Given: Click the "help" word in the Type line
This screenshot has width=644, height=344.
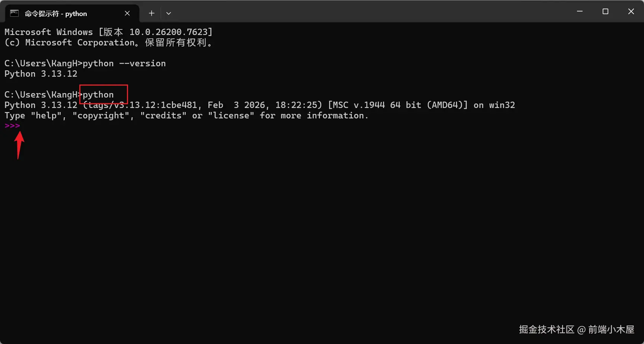Looking at the screenshot, I should click(x=46, y=115).
